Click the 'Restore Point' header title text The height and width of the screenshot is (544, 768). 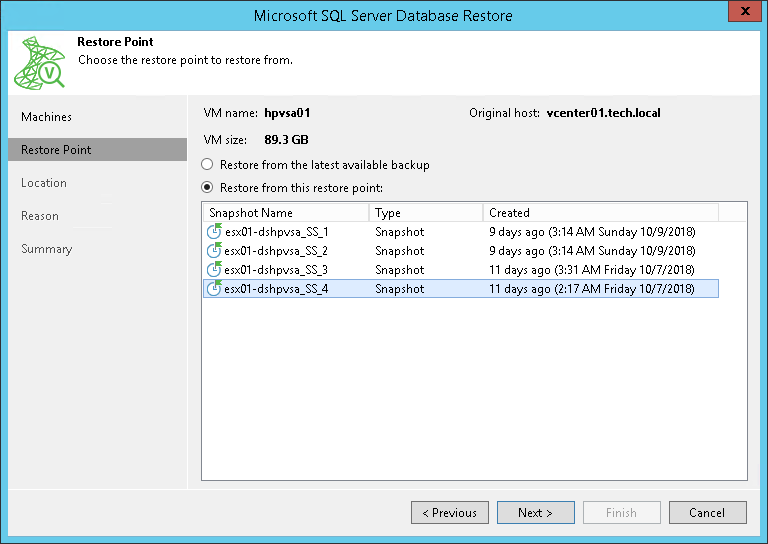click(115, 42)
